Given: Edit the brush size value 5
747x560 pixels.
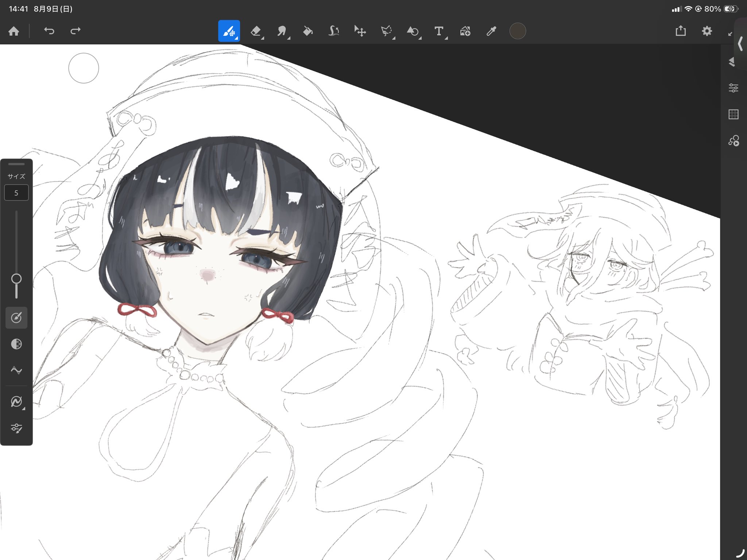Looking at the screenshot, I should coord(16,193).
